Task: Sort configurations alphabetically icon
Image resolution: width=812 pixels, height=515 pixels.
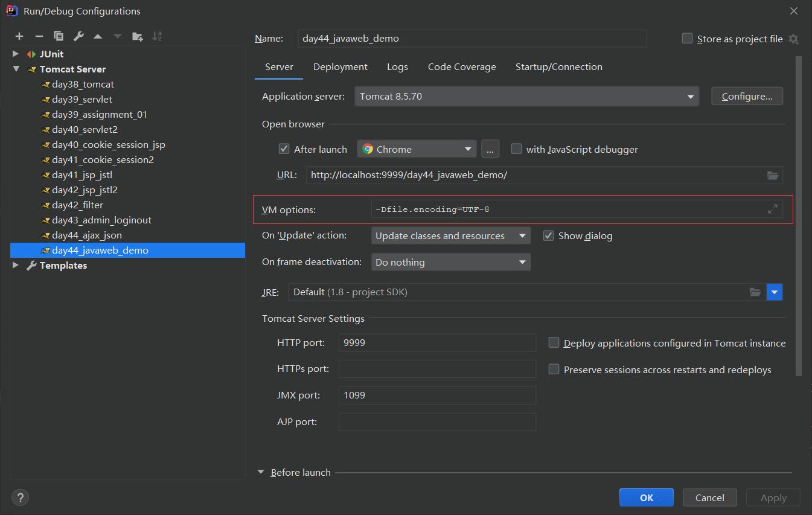Action: pyautogui.click(x=157, y=36)
